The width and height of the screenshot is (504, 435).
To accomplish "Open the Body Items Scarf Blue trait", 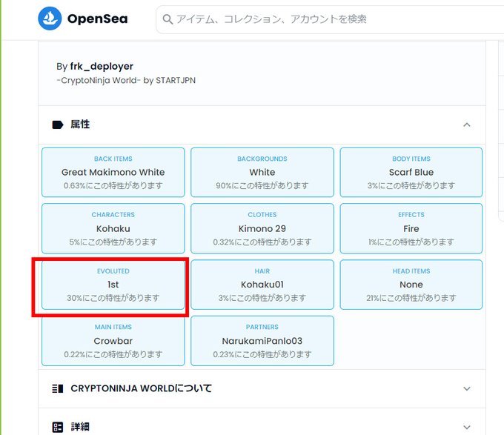I will point(411,172).
